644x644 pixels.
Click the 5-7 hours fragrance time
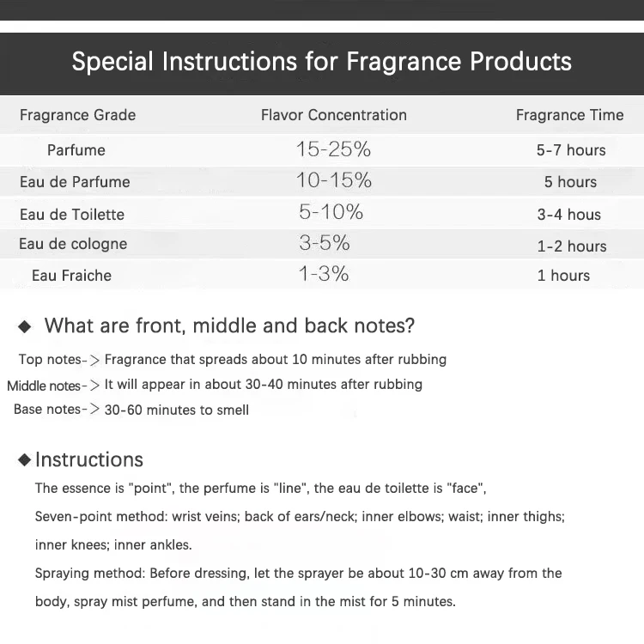[x=571, y=150]
